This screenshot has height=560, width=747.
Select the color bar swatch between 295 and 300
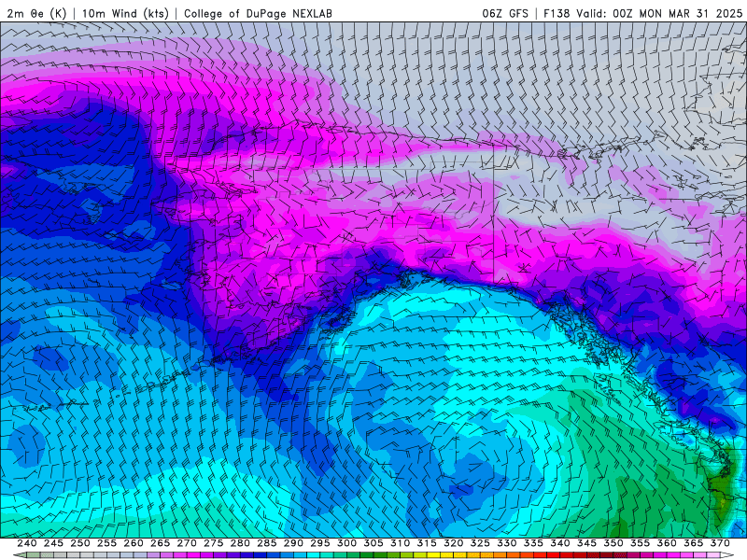[x=333, y=554]
